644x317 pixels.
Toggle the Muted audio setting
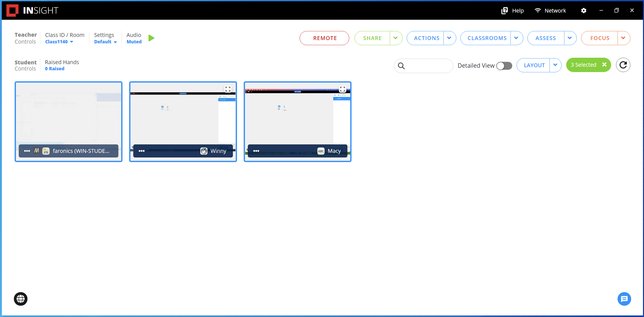(134, 42)
